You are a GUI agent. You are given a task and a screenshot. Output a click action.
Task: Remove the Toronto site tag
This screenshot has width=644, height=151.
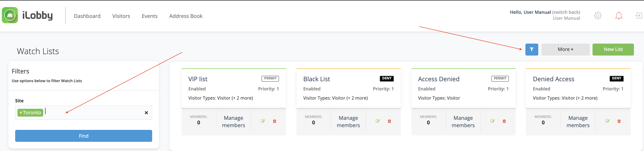[21, 113]
